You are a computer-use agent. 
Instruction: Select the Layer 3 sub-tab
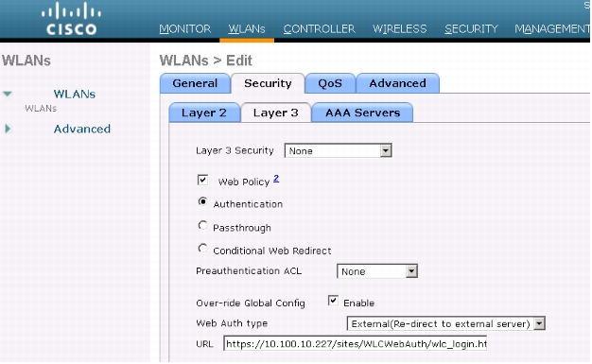pyautogui.click(x=275, y=113)
